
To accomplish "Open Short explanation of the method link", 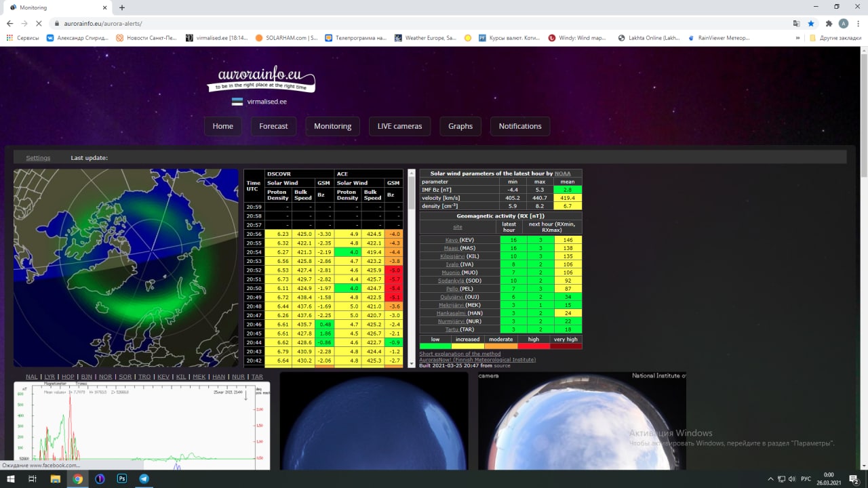I will (x=460, y=354).
